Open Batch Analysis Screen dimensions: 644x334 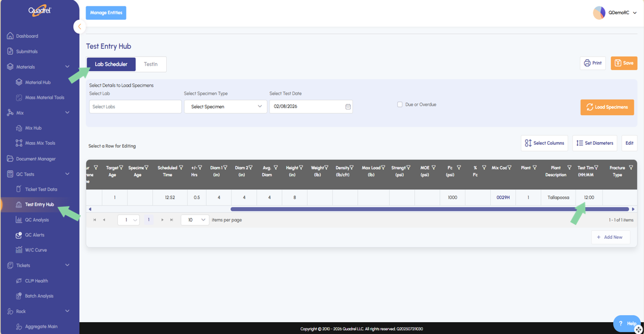pos(39,296)
